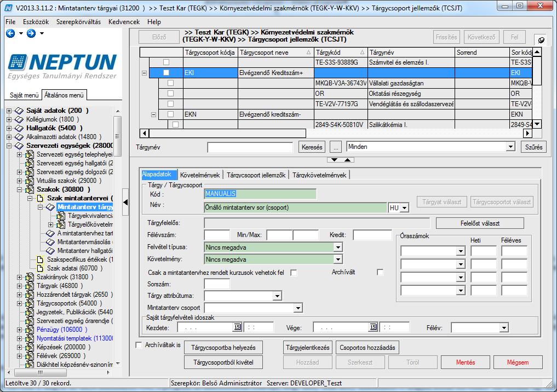
Task: Open the forward arrow history dropdown
Action: pos(42,33)
